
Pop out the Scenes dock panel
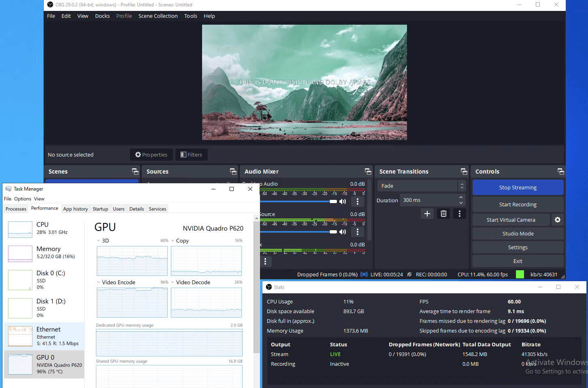tap(135, 172)
